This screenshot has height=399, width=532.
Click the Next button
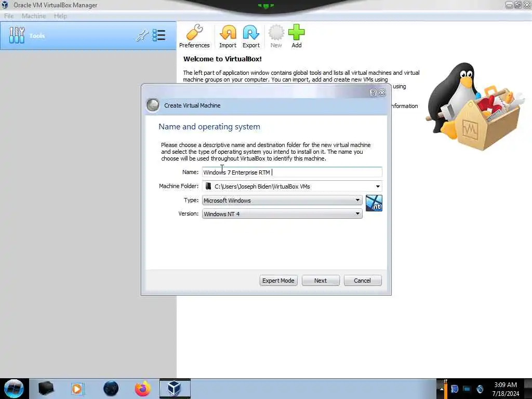click(x=320, y=281)
